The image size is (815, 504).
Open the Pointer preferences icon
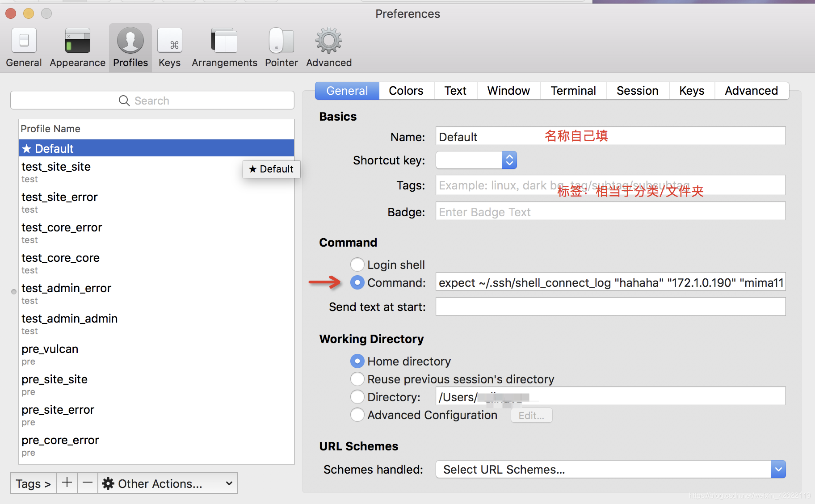click(281, 41)
